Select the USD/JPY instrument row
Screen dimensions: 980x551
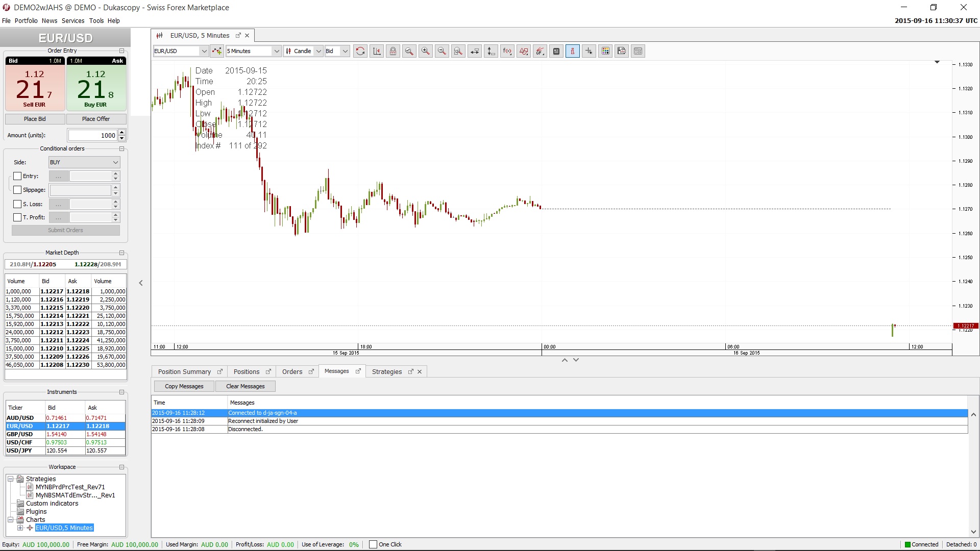(x=65, y=450)
